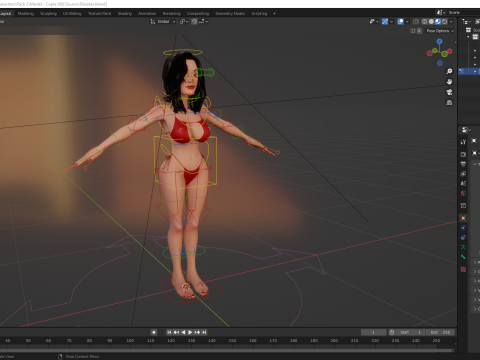Collapse the scene collection in outliner
Screen dimensions: 480x360
(x=468, y=37)
